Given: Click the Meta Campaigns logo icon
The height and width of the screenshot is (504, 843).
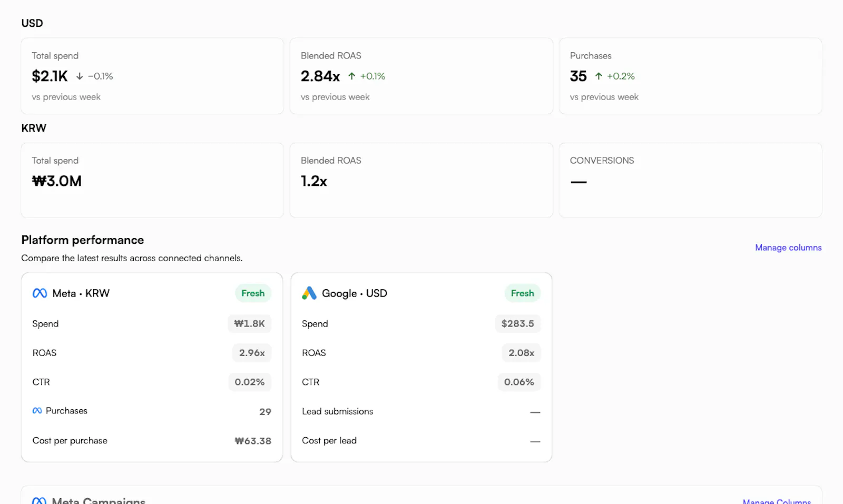Looking at the screenshot, I should pyautogui.click(x=40, y=501).
